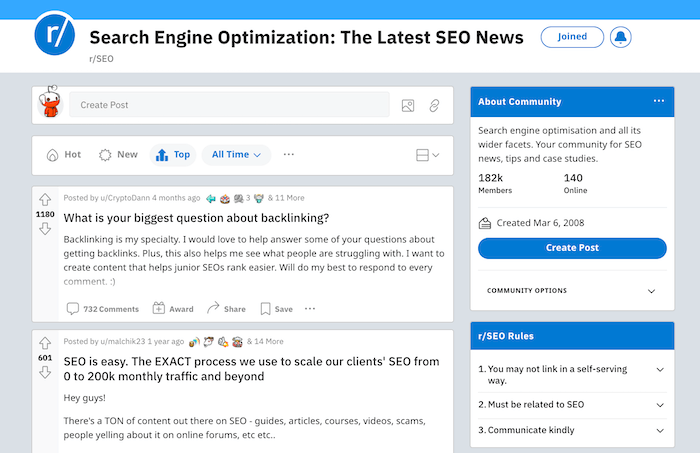
Task: Click the Created Mar 6, 2008 text
Action: 540,223
